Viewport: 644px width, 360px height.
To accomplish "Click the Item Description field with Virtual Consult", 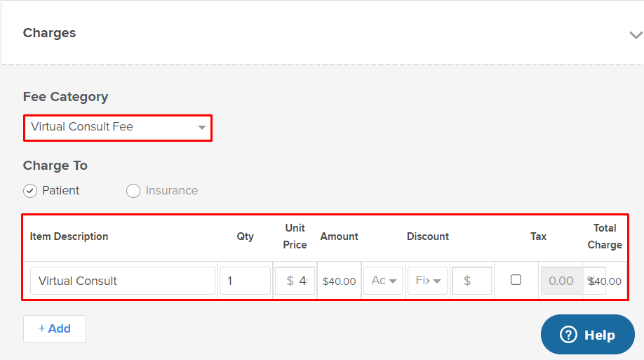I will pos(122,281).
